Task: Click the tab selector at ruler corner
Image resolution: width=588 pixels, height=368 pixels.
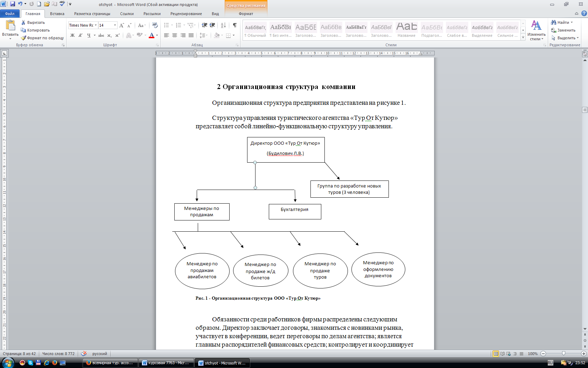Action: pos(4,53)
